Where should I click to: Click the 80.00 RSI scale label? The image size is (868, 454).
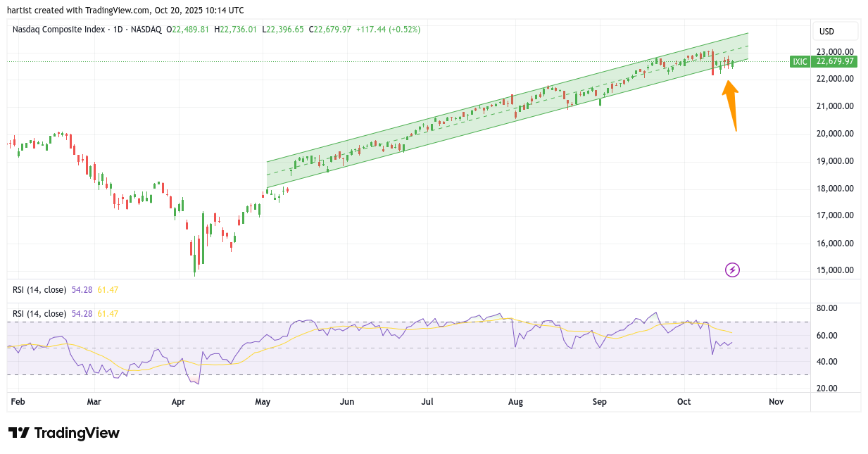[827, 308]
